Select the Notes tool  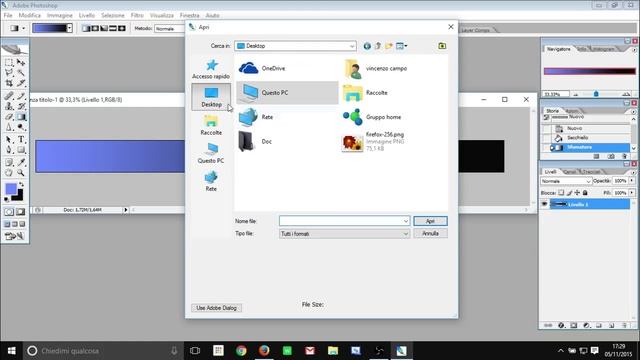tap(9, 162)
